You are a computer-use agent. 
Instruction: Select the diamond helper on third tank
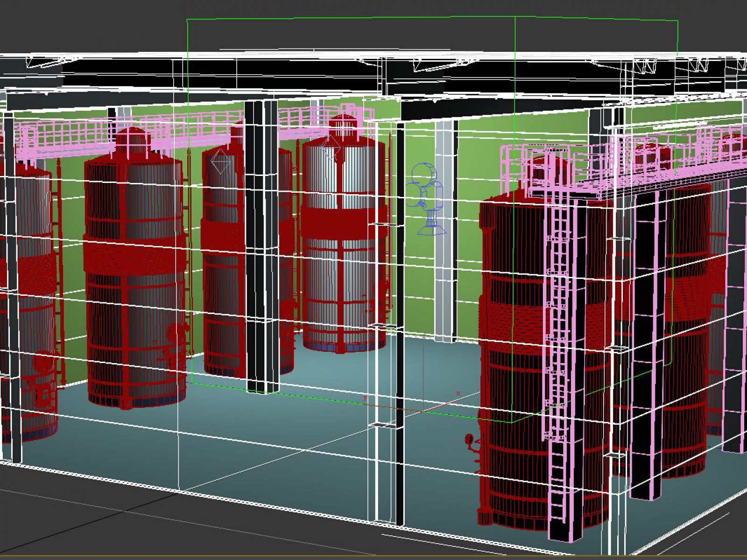click(x=220, y=161)
